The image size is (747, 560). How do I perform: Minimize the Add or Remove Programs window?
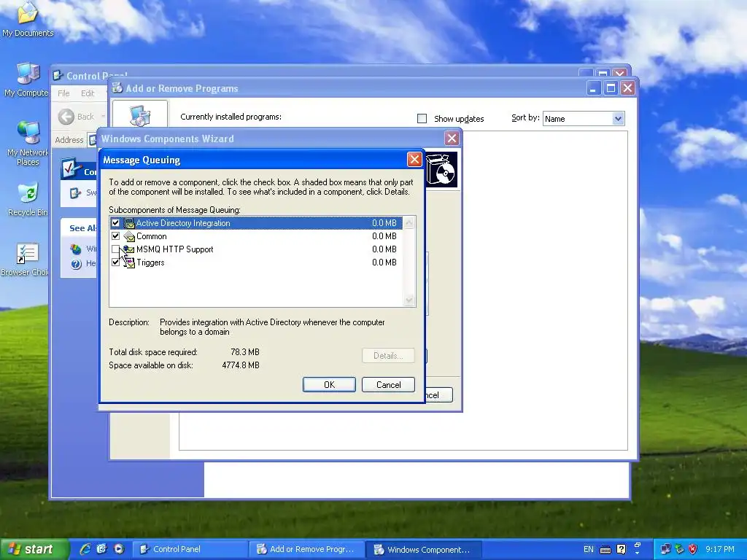(x=593, y=88)
